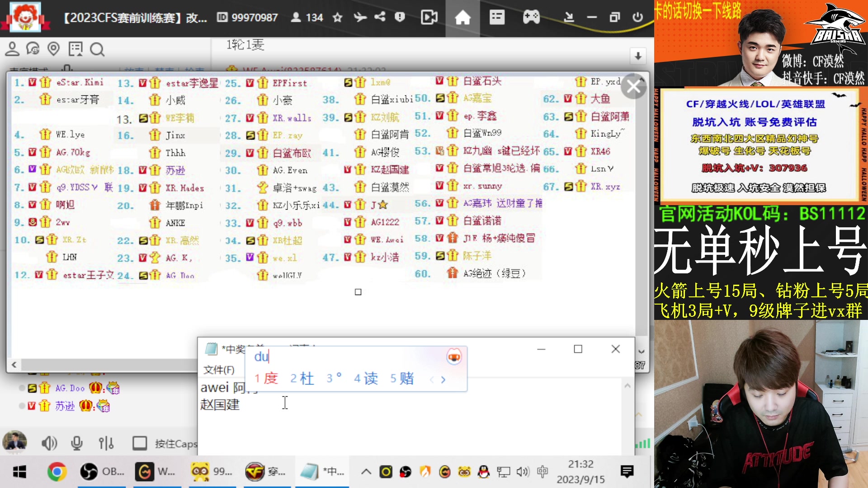Open Windows notification center icon

click(x=627, y=472)
